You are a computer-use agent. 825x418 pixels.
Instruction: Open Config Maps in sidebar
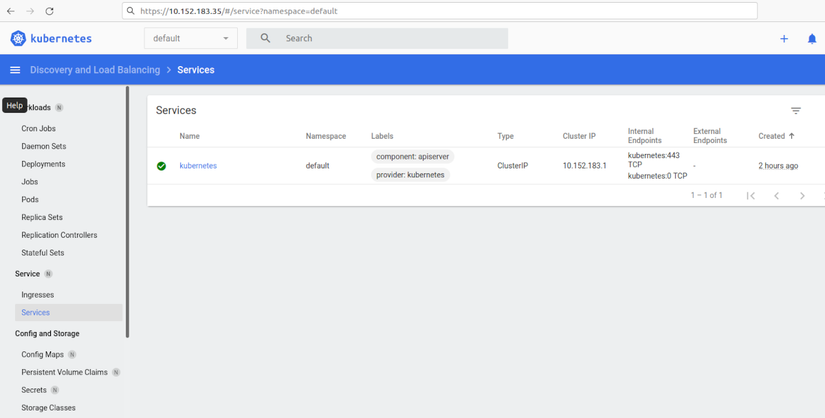tap(43, 355)
